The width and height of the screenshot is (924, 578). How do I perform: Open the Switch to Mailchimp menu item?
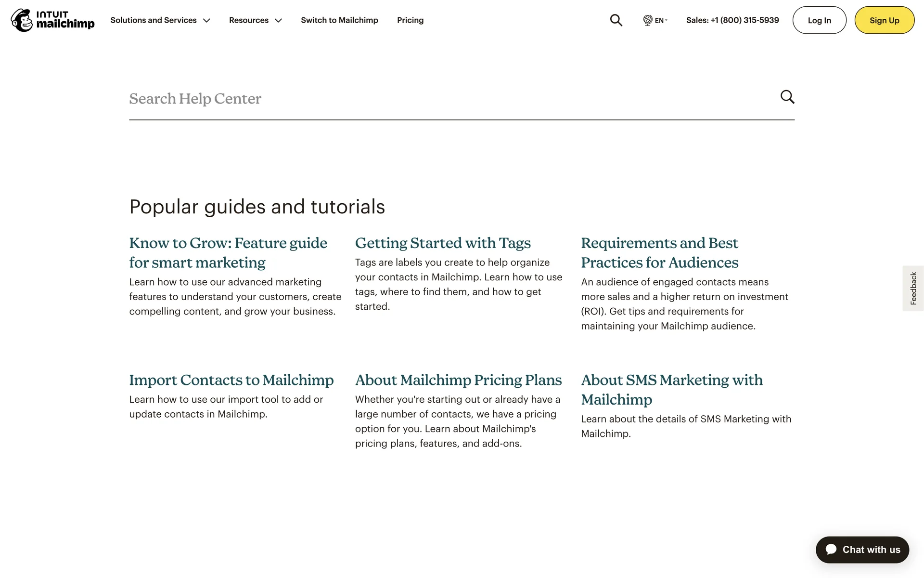coord(339,20)
